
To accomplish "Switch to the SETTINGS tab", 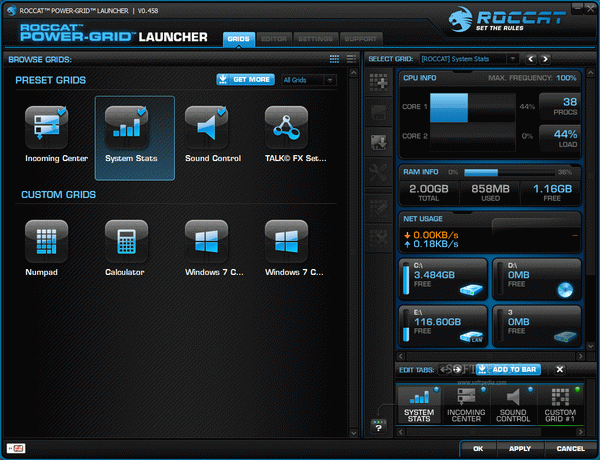I will pos(315,39).
